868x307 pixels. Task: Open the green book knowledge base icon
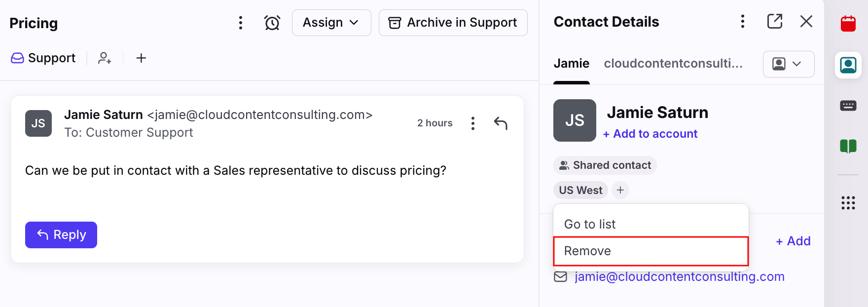coord(848,146)
